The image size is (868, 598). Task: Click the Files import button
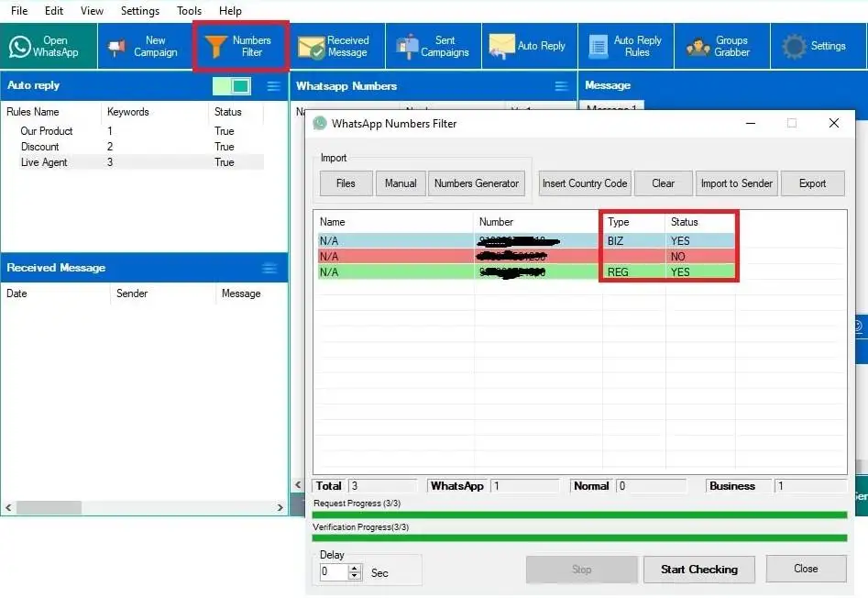346,183
